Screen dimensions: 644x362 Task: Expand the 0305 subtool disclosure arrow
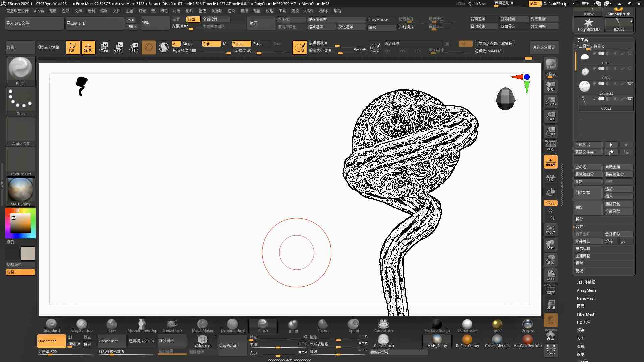(594, 53)
